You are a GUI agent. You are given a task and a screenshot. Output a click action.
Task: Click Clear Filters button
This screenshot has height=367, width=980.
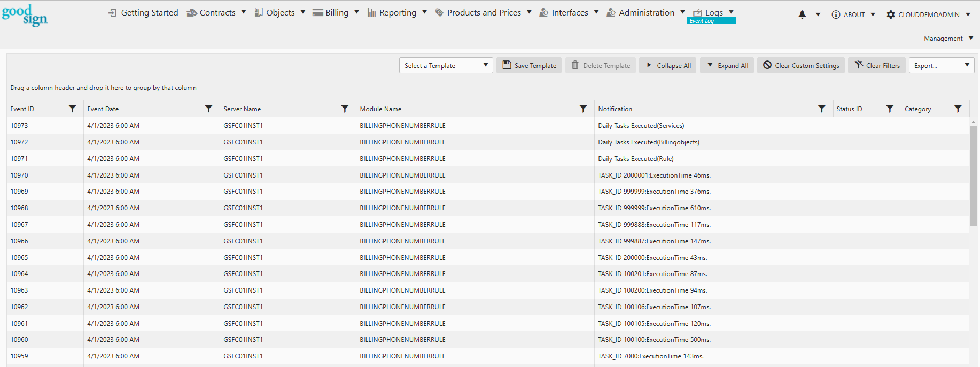pyautogui.click(x=877, y=65)
